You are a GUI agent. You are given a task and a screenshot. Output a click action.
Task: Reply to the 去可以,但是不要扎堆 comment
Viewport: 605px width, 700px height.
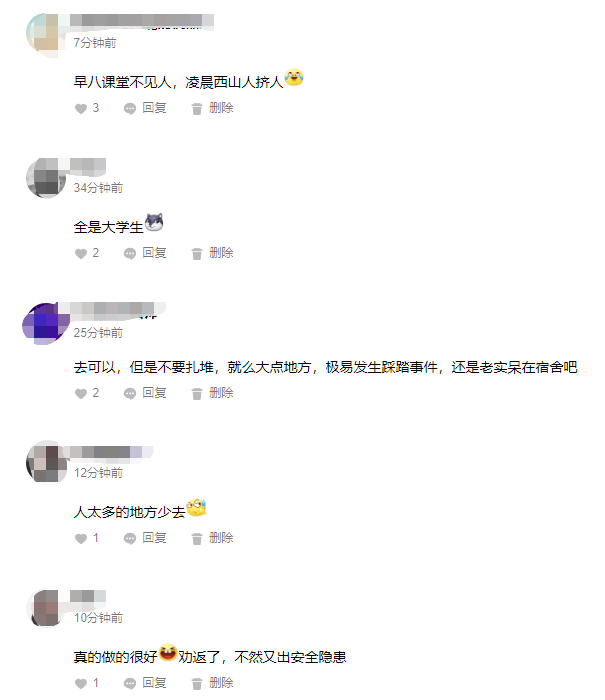[130, 393]
